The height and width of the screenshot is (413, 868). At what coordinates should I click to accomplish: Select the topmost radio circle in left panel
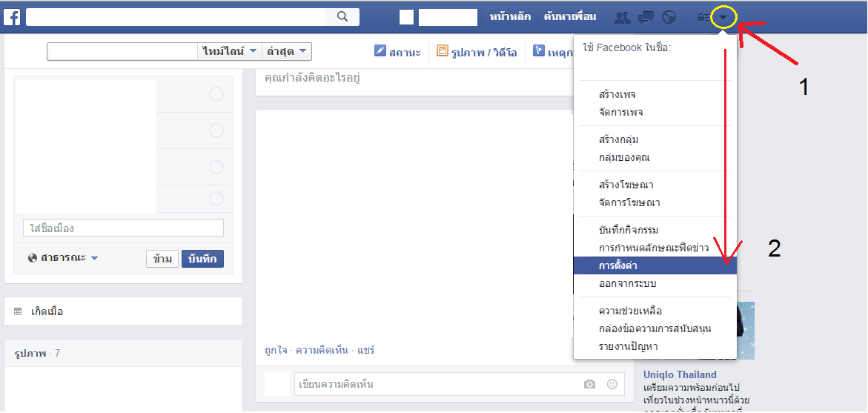point(216,94)
